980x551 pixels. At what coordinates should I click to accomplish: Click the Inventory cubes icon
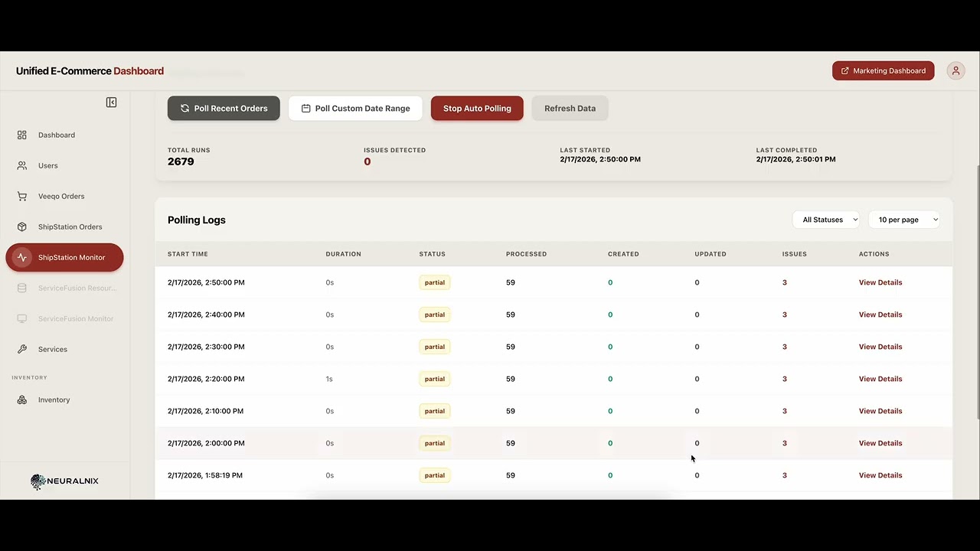(22, 399)
